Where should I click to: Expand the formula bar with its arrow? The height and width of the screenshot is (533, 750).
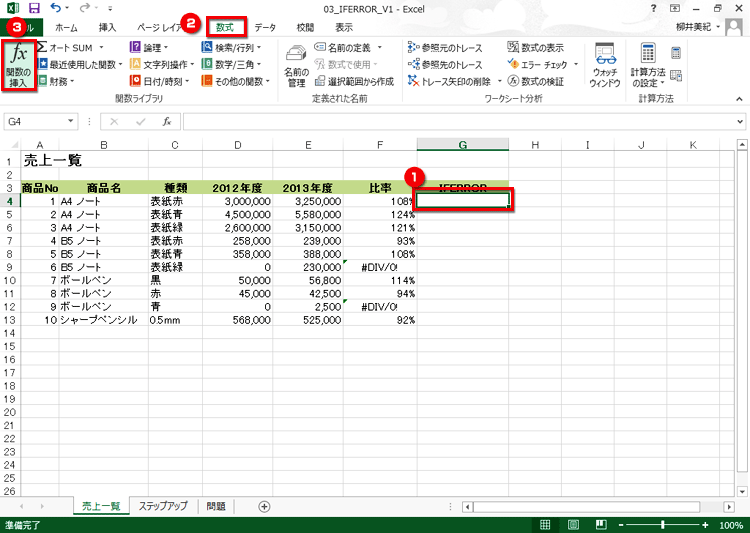coord(740,122)
